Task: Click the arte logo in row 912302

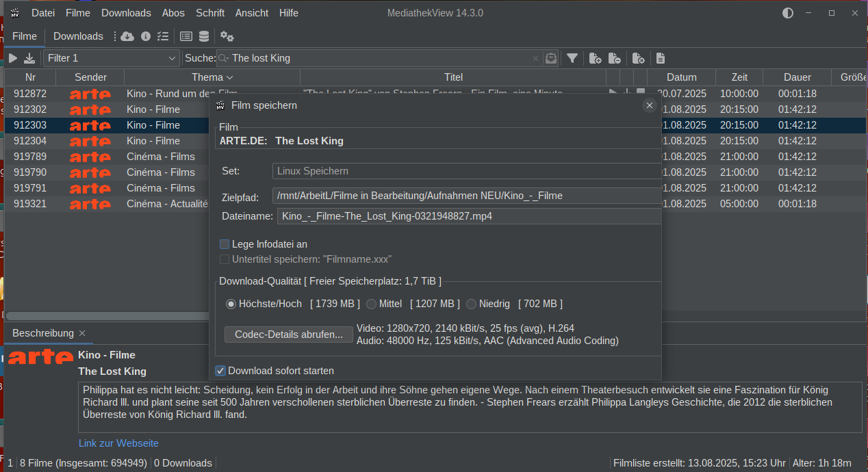Action: coord(90,109)
